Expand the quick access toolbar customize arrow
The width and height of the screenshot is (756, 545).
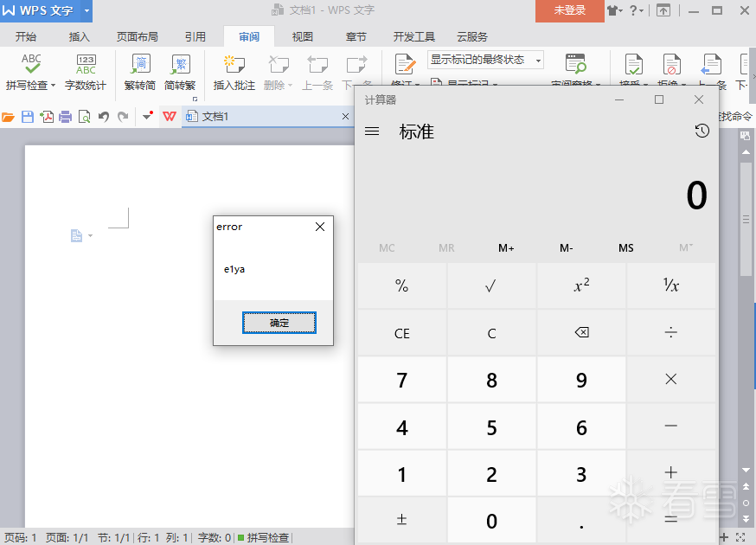pyautogui.click(x=148, y=116)
